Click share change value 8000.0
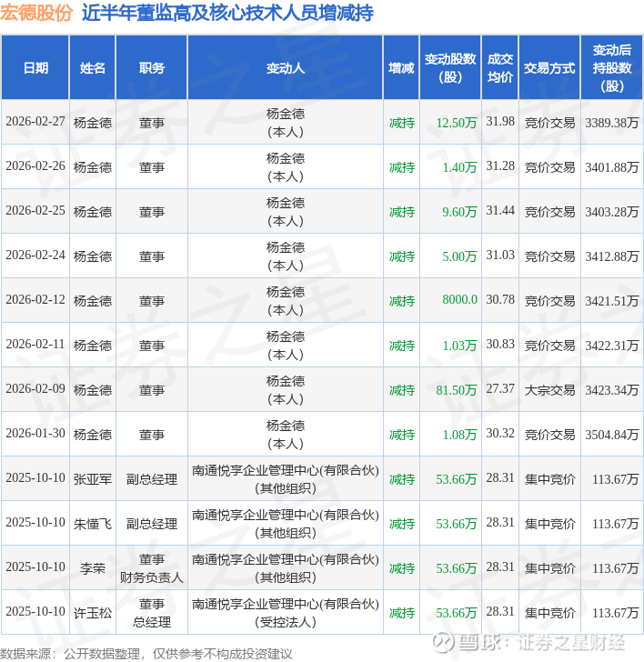The height and width of the screenshot is (662, 644). [460, 300]
